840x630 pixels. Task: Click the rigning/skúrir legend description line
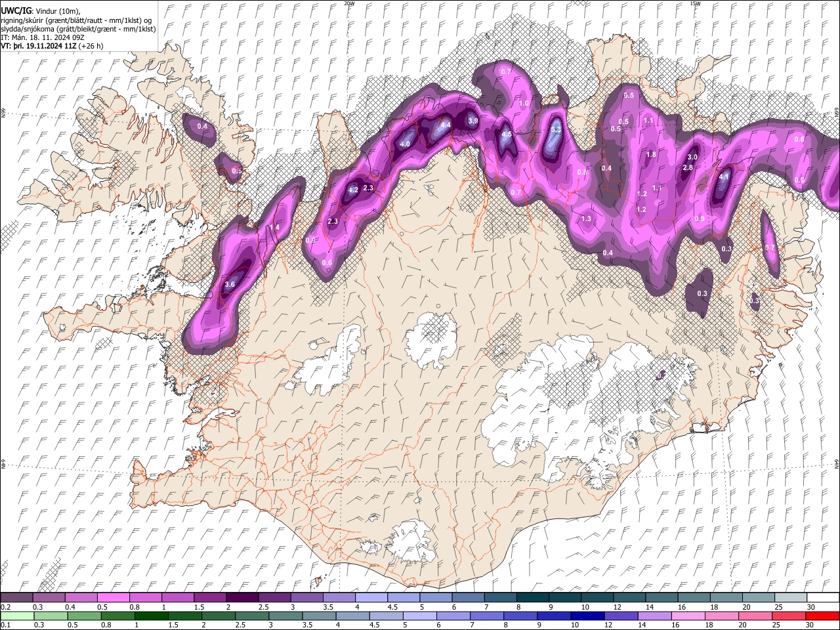click(76, 20)
